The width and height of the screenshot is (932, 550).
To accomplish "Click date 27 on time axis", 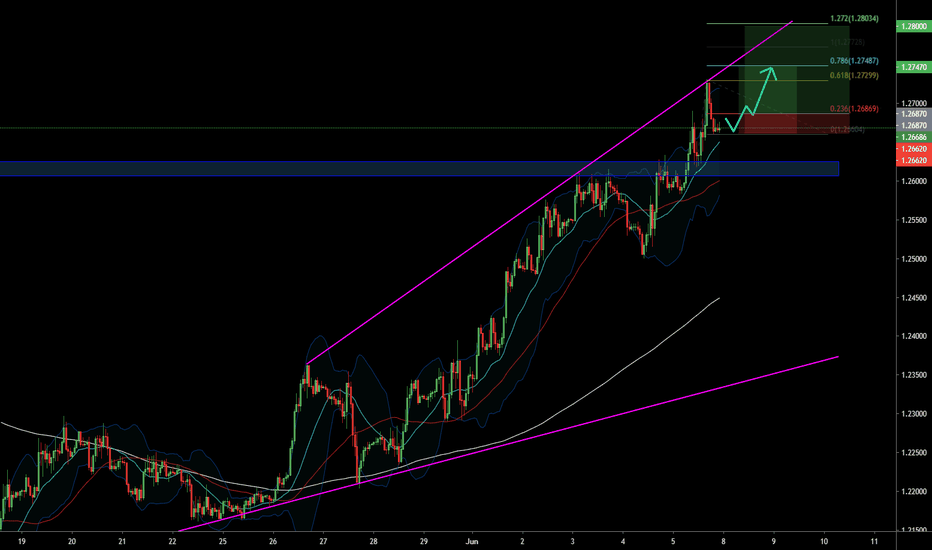I will [x=323, y=542].
